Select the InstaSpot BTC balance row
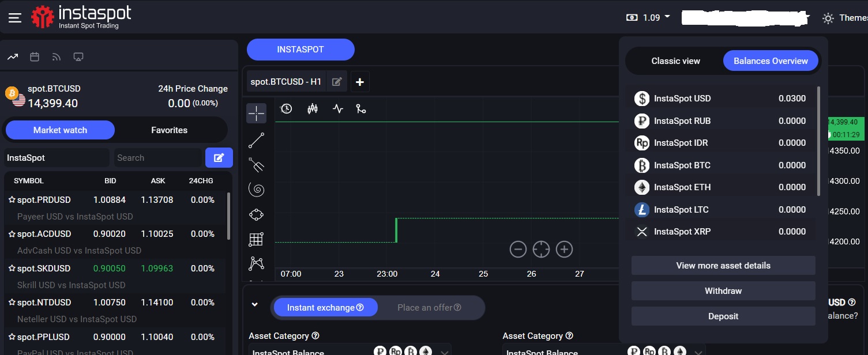 click(x=720, y=165)
